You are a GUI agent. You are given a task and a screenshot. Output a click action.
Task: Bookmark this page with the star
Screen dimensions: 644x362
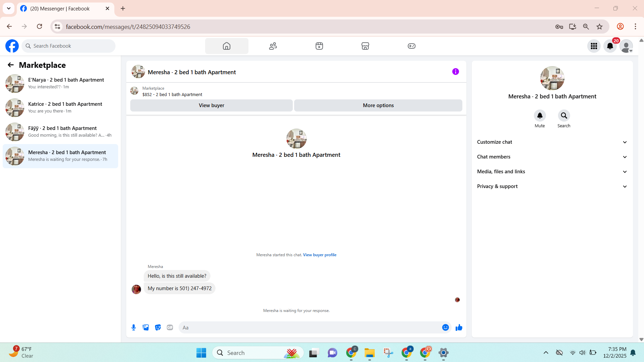(x=600, y=27)
